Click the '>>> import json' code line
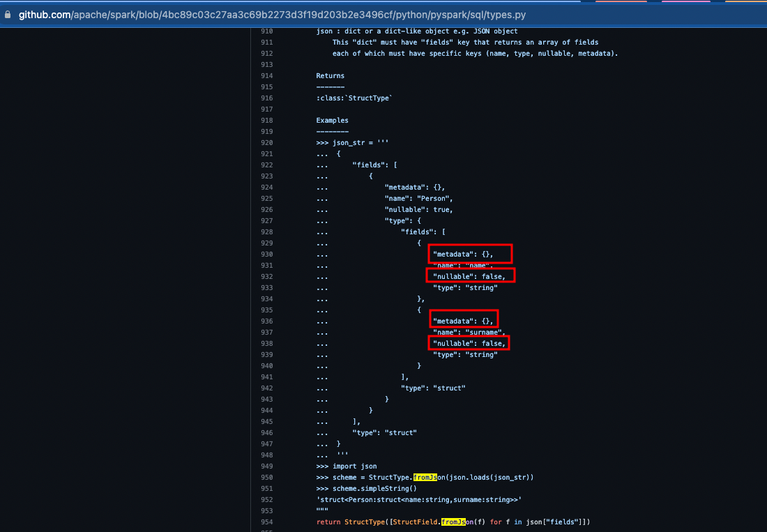Viewport: 767px width, 532px height. pos(347,466)
